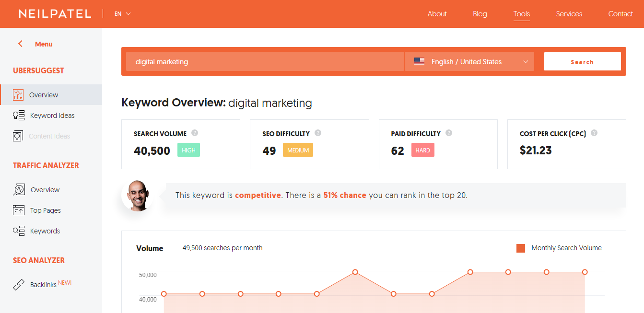This screenshot has height=313, width=644.
Task: Click the '51% chance' highlighted text
Action: click(345, 195)
